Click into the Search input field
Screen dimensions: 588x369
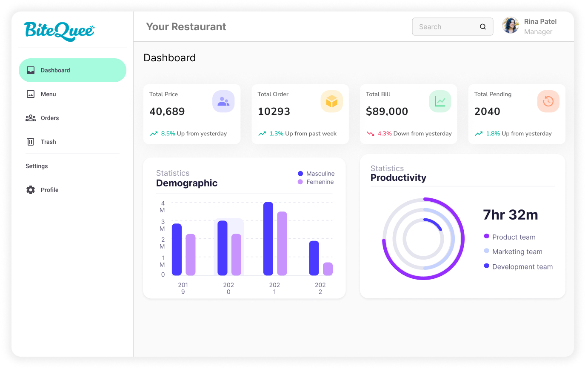point(453,26)
